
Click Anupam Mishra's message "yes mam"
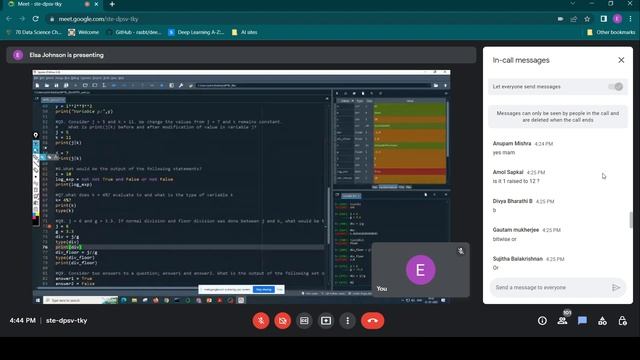504,153
